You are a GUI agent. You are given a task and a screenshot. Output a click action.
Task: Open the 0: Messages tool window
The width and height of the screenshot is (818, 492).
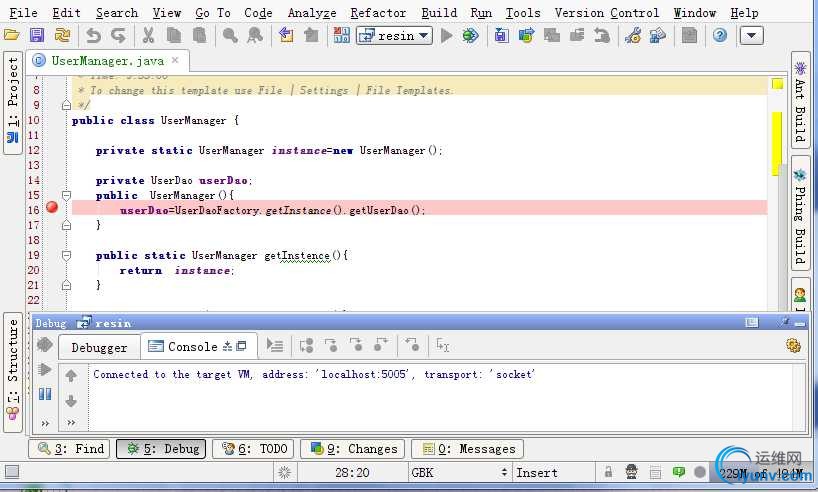pyautogui.click(x=467, y=449)
